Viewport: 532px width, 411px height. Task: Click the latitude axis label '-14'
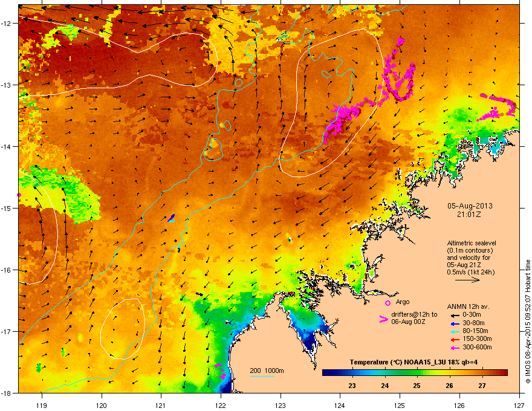click(x=7, y=147)
